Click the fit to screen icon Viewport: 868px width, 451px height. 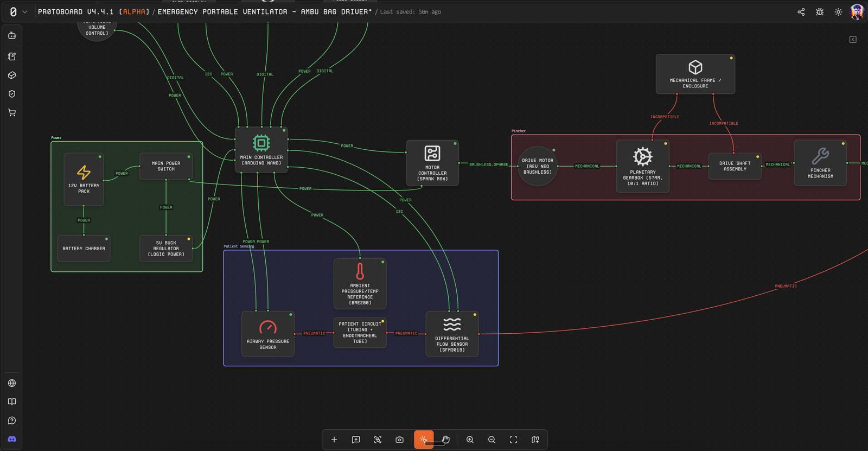click(513, 440)
